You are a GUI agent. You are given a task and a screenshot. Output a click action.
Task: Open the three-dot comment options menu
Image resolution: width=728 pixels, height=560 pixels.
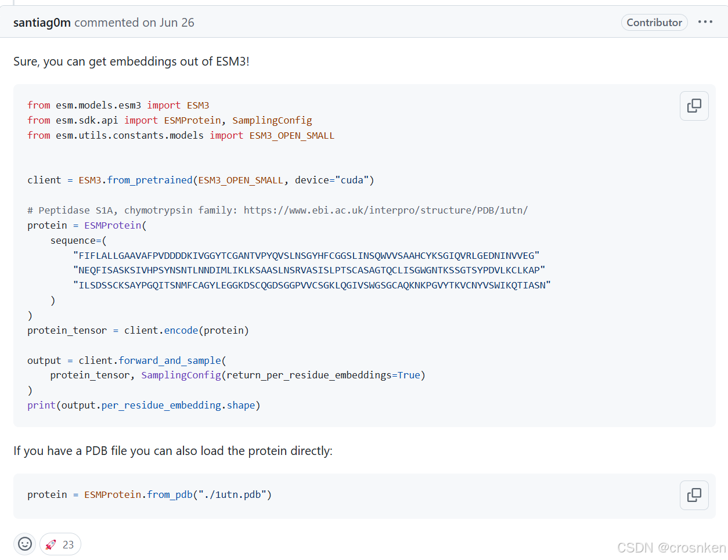[705, 22]
